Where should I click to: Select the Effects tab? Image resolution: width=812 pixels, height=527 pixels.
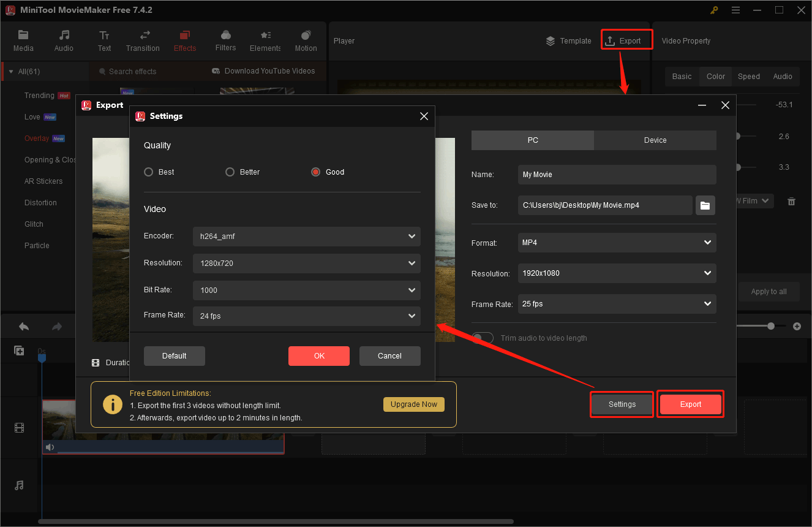click(185, 41)
